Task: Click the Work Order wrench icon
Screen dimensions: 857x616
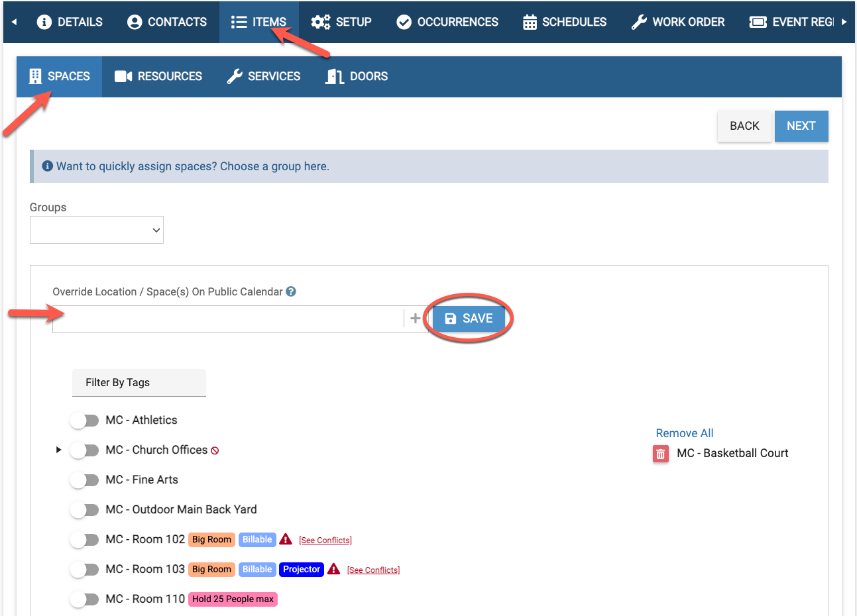Action: [x=638, y=21]
